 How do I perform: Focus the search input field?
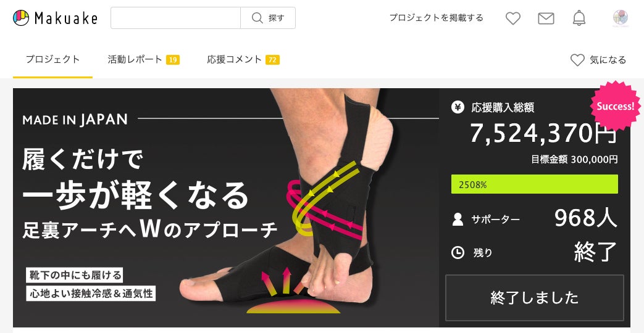click(175, 18)
